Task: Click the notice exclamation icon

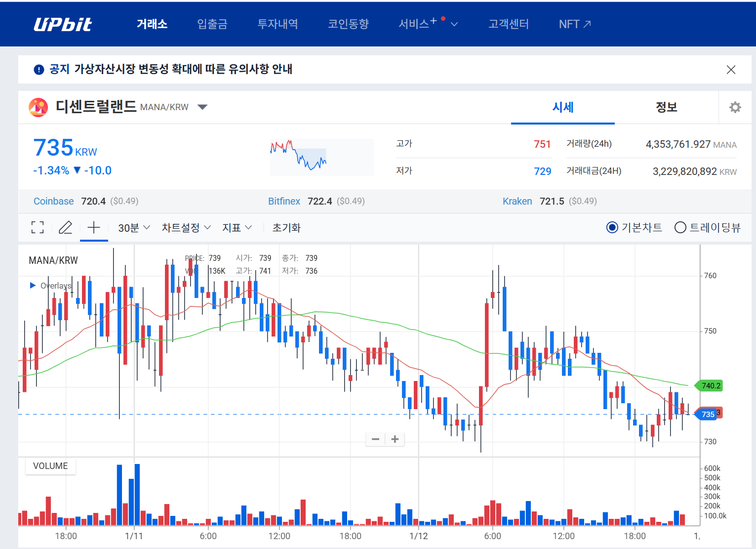Action: pyautogui.click(x=39, y=70)
